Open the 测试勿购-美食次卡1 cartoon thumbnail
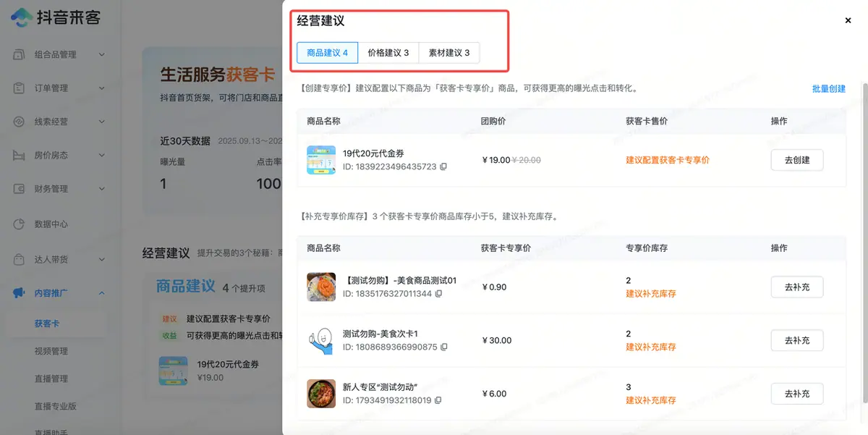This screenshot has height=435, width=868. click(x=321, y=340)
